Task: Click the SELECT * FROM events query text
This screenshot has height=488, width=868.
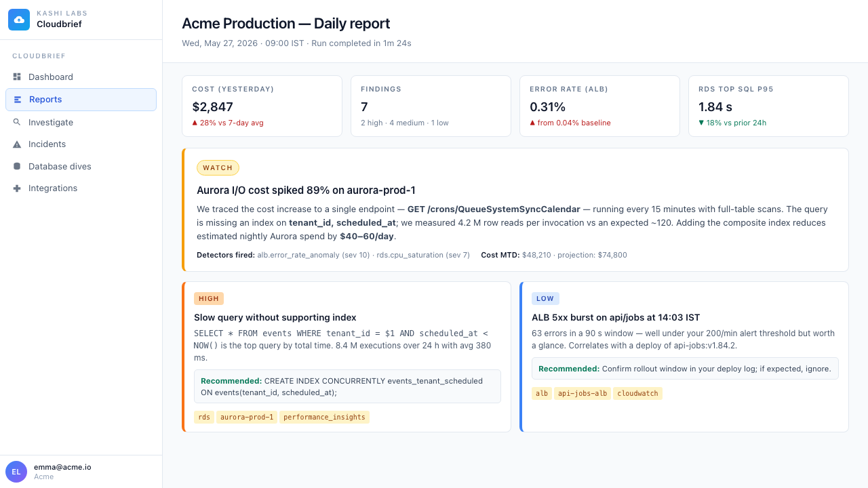Action: click(x=341, y=333)
